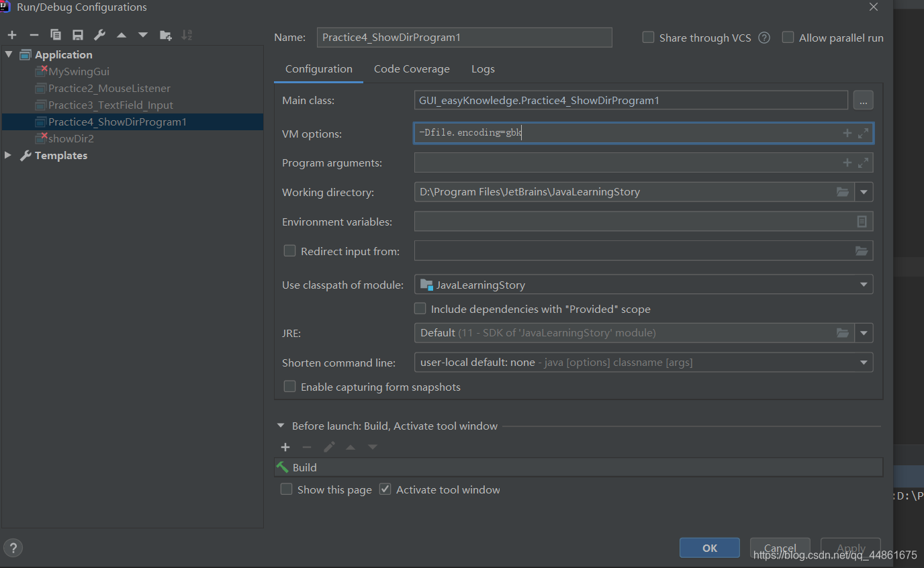Insert a macro in Program arguments with plus icon
The height and width of the screenshot is (568, 924).
click(x=847, y=162)
